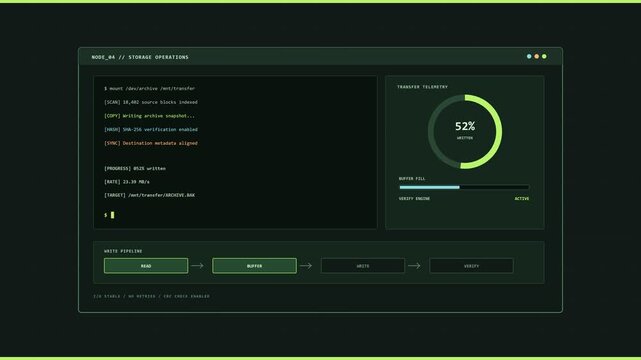
Task: Click the NODE_04 // STORAGE OPERATIONS title
Action: click(140, 57)
